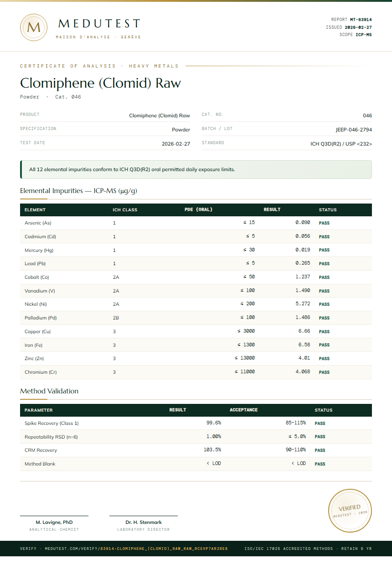Image resolution: width=392 pixels, height=570 pixels.
Task: Click the gold Verified Medutest 2026 seal
Action: [350, 510]
